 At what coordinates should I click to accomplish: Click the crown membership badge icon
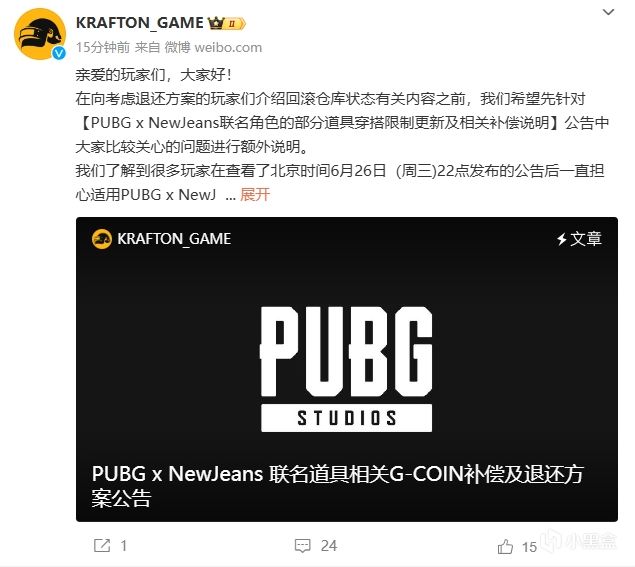226,23
